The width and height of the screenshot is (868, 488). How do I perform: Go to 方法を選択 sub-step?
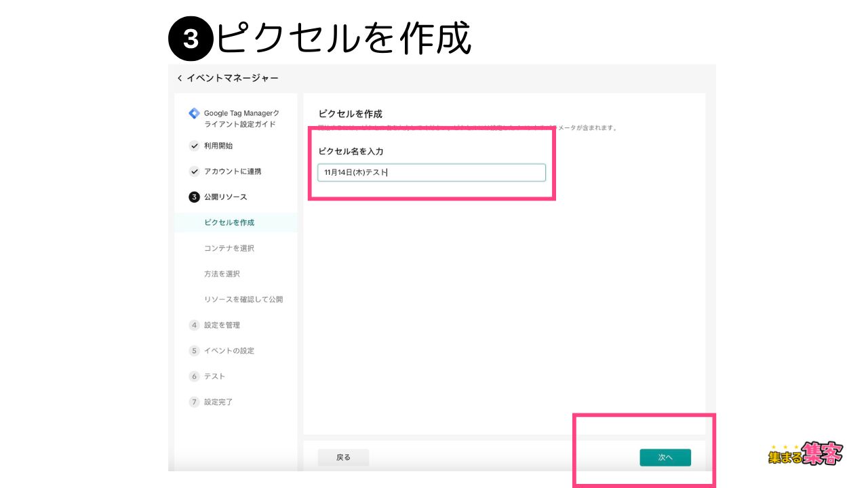tap(222, 274)
